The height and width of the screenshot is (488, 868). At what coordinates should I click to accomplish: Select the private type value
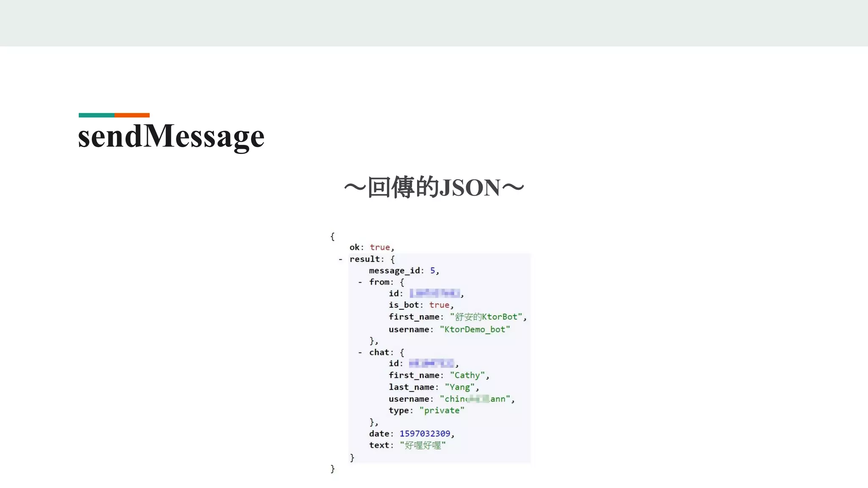coord(442,410)
